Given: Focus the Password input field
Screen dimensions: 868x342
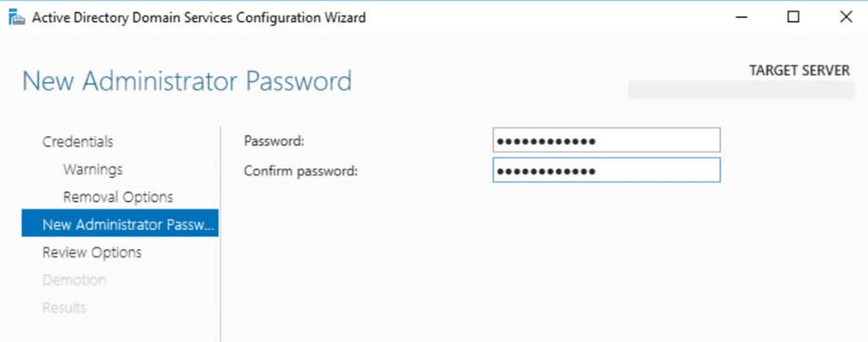Looking at the screenshot, I should (606, 140).
